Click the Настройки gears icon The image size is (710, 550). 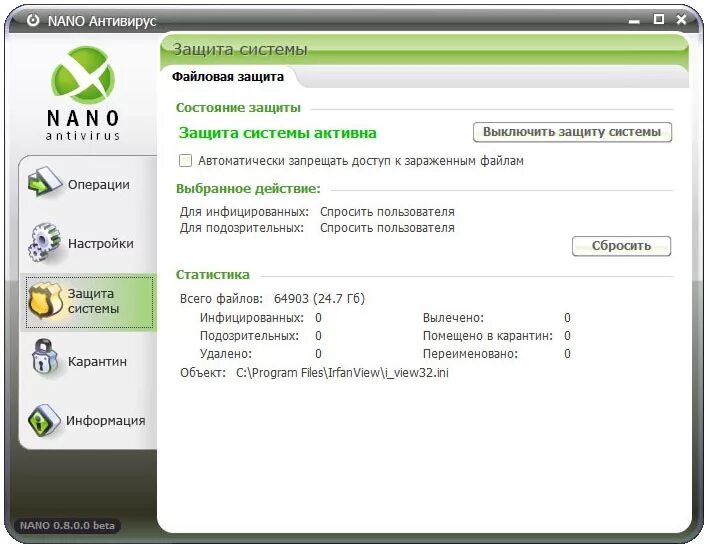pyautogui.click(x=44, y=243)
